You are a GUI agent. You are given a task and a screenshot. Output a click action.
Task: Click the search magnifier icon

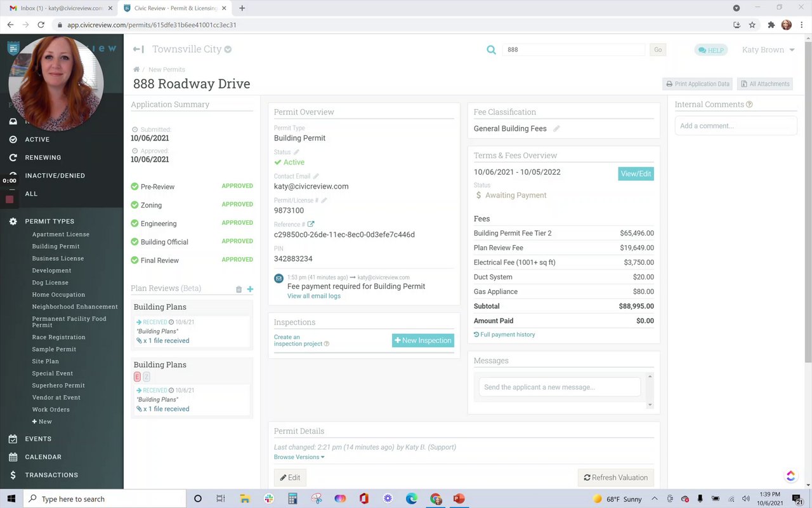(x=491, y=50)
